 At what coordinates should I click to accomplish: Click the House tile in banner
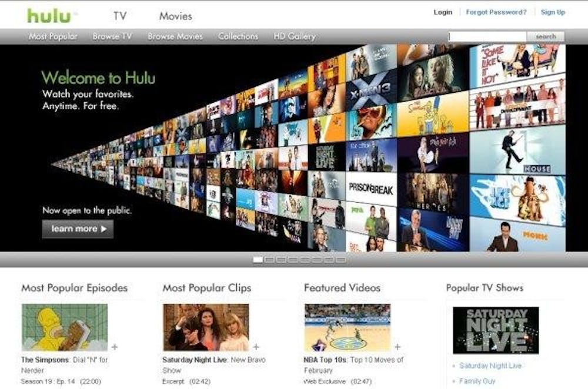tap(517, 150)
